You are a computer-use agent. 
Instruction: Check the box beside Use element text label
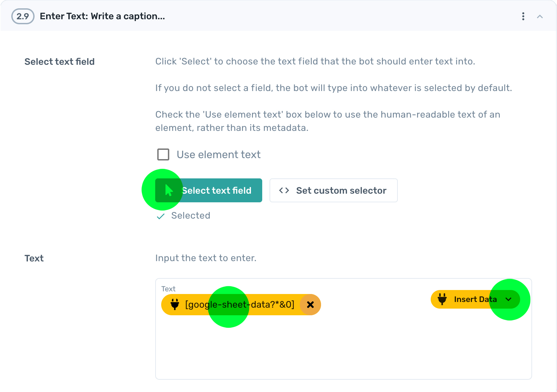pos(163,154)
